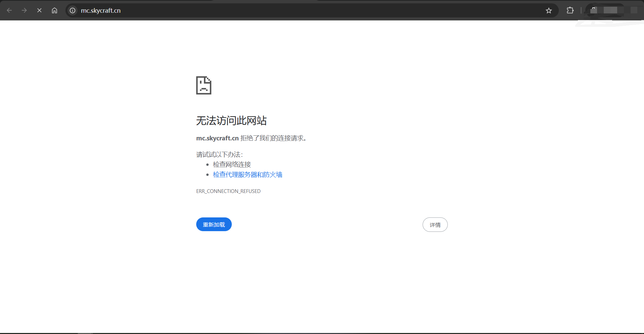Image resolution: width=644 pixels, height=334 pixels.
Task: View site information icon in address bar
Action: tap(72, 10)
